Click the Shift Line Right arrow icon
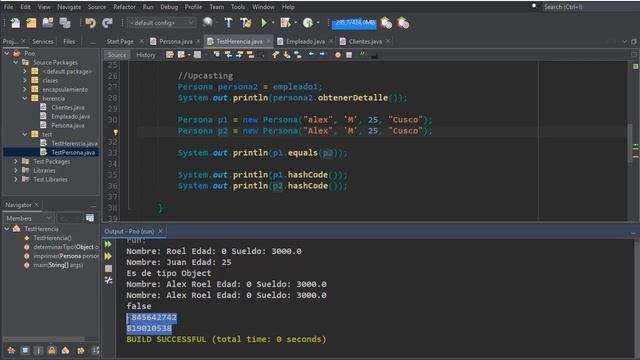This screenshot has width=640, height=360. 322,54
